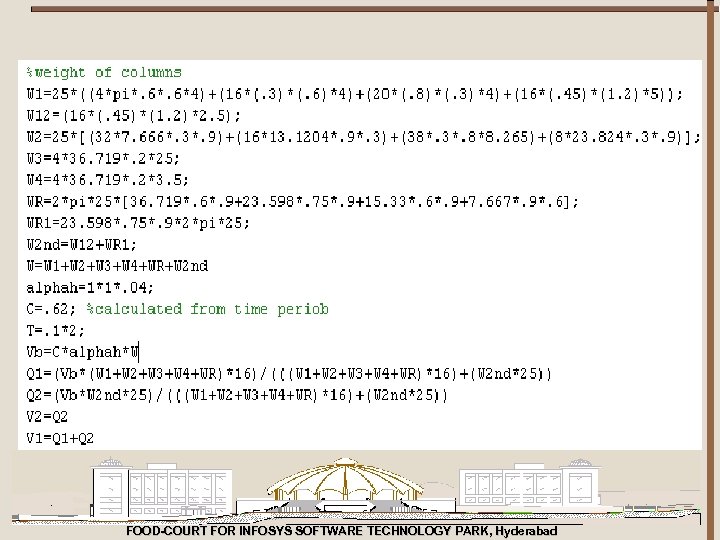Place cursor in line 'Vb=C*alphah*W'
This screenshot has height=540, width=720.
pyautogui.click(x=83, y=352)
